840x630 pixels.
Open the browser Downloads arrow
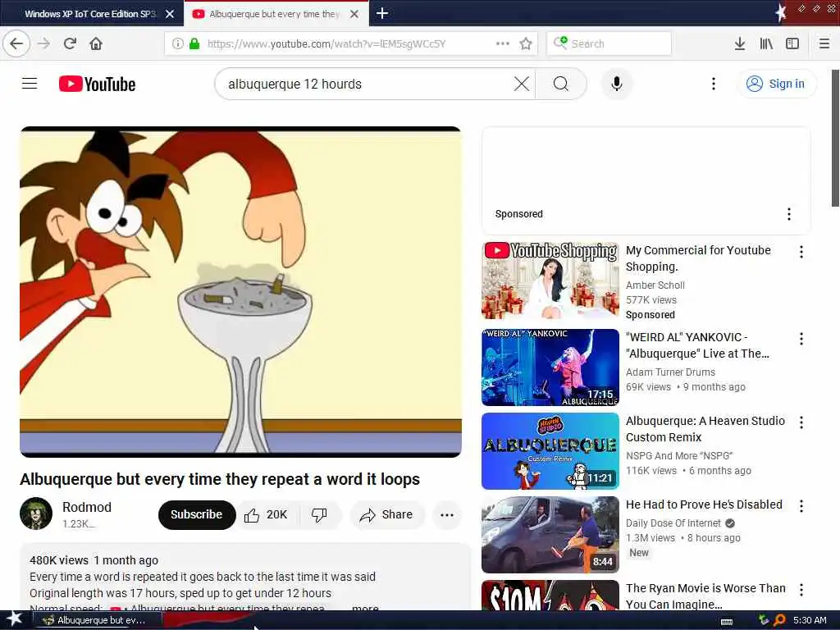click(739, 43)
